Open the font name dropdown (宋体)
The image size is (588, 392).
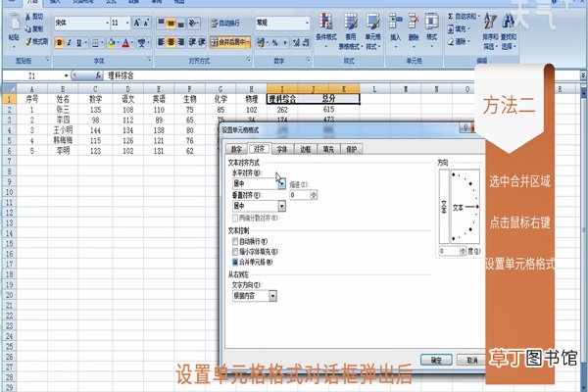107,23
